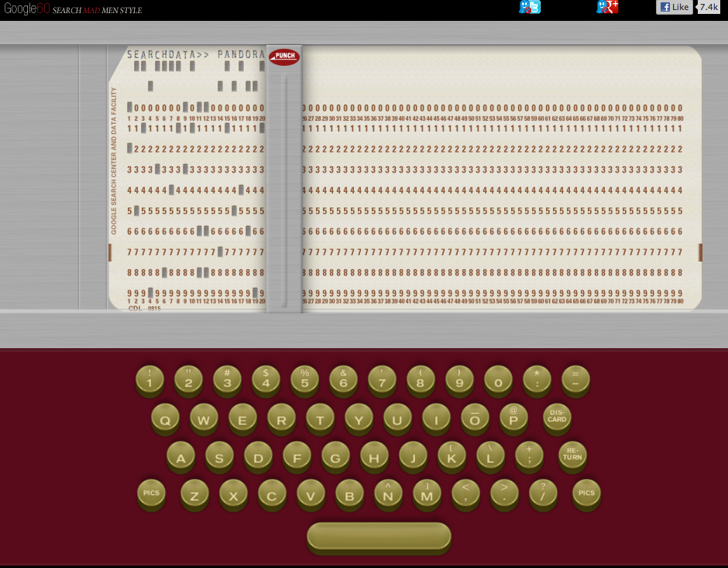The image size is (728, 568).
Task: Click the Twitter share icon
Action: pos(530,8)
